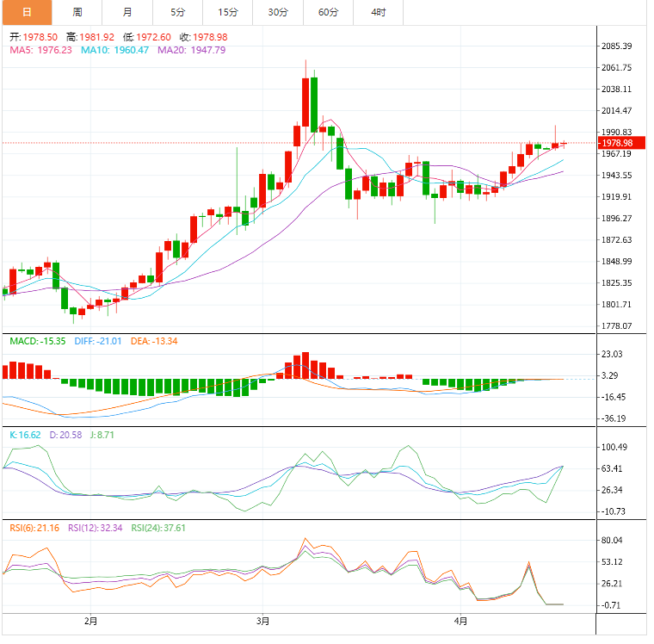This screenshot has width=654, height=644.
Task: Click the J:8.71 KDJ label
Action: [x=102, y=435]
